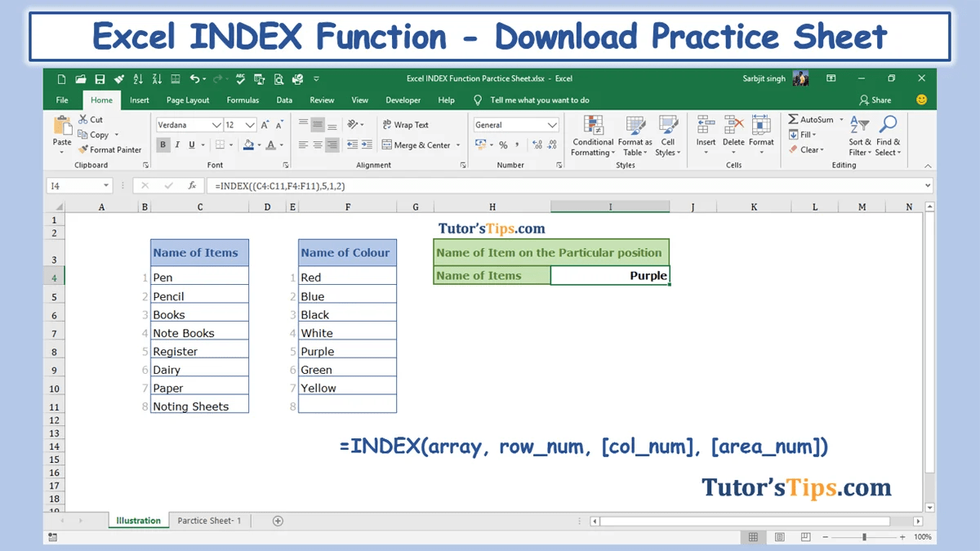Open the Insert Function dialog
The image size is (980, 551).
pyautogui.click(x=191, y=185)
